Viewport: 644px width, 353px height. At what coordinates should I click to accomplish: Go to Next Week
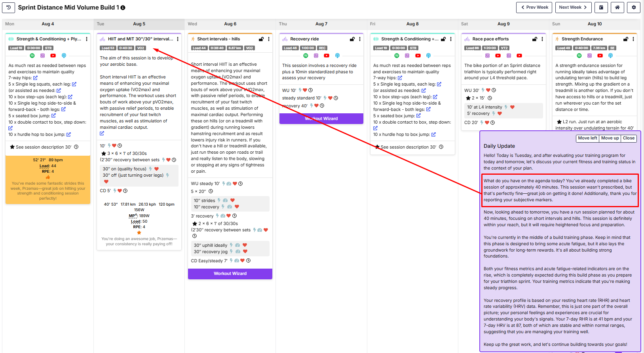573,8
